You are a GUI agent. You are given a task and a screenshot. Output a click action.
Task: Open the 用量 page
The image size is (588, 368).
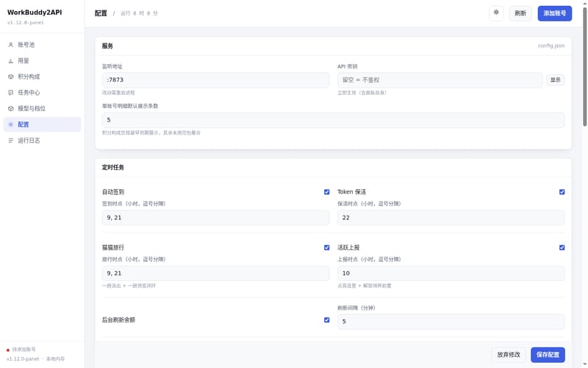[x=42, y=61]
